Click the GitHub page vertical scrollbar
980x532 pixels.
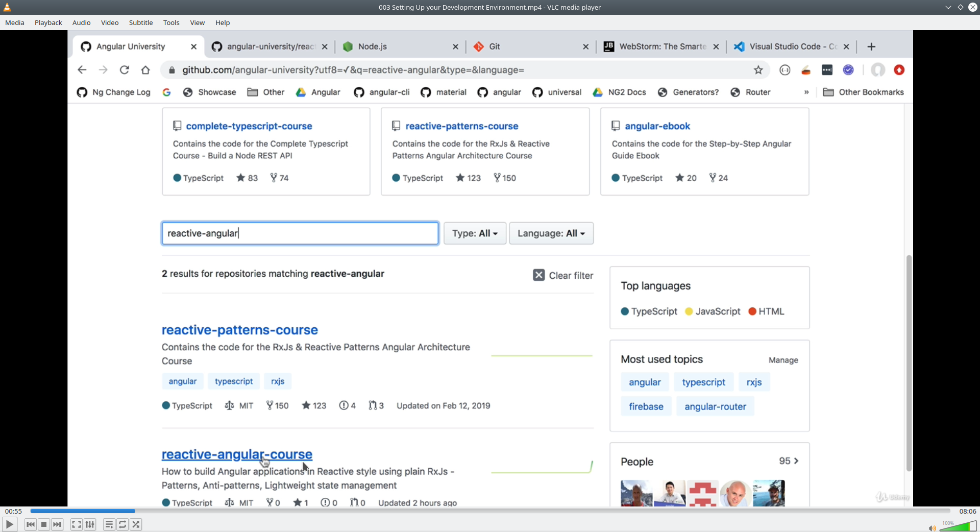(x=909, y=362)
